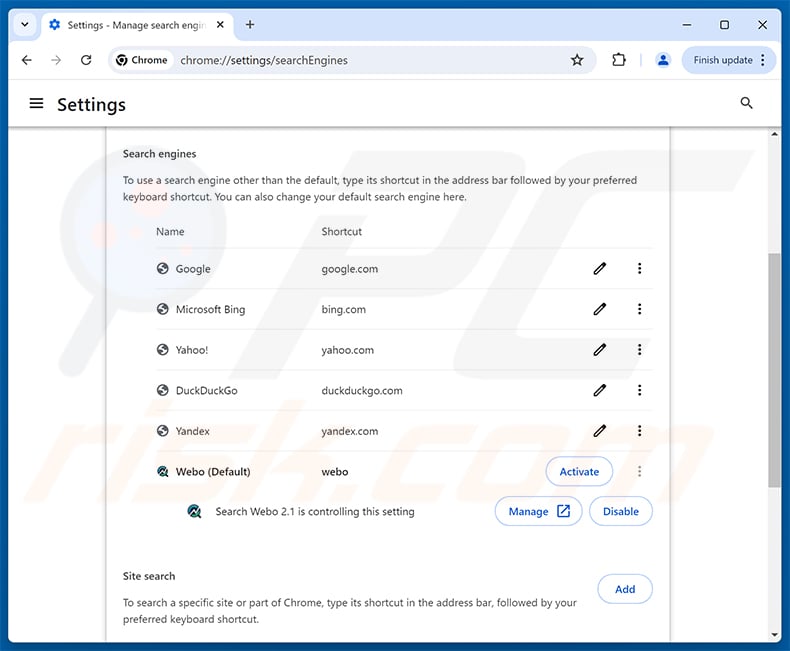Open more actions for Google
The height and width of the screenshot is (651, 790).
pos(639,269)
